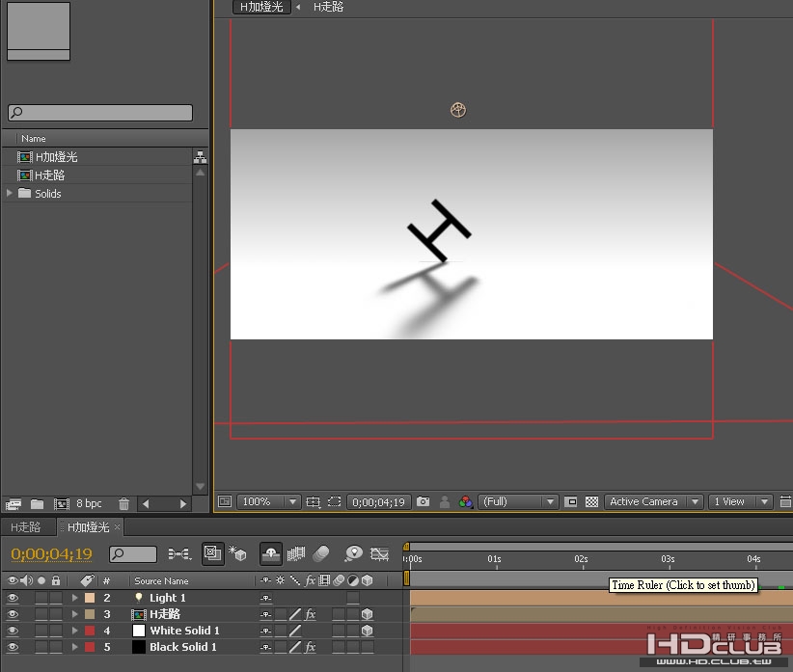Click the 8 bpc color depth button
Screen dimensions: 793x672
(x=89, y=503)
